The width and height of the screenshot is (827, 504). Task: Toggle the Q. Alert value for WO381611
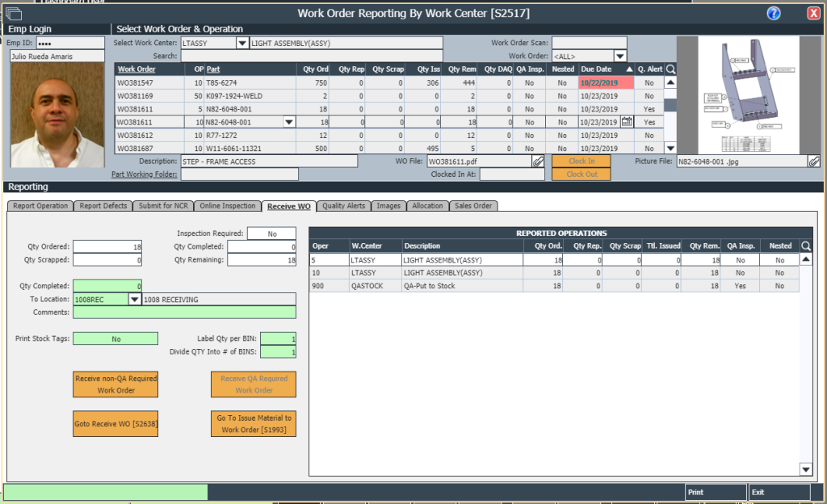[x=650, y=121]
